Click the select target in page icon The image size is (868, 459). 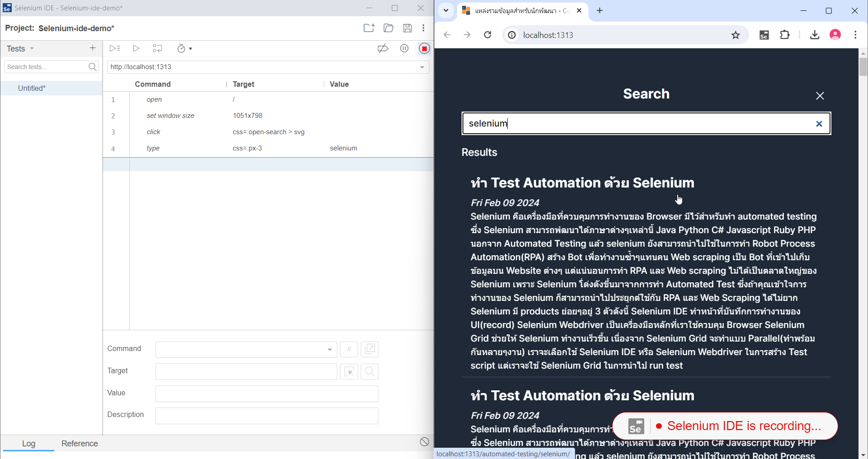click(349, 371)
